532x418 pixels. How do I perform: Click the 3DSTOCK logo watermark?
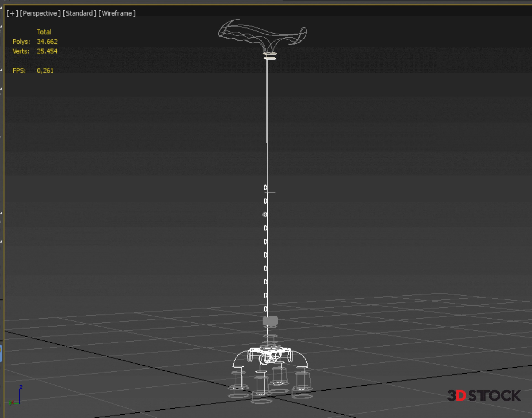click(484, 395)
